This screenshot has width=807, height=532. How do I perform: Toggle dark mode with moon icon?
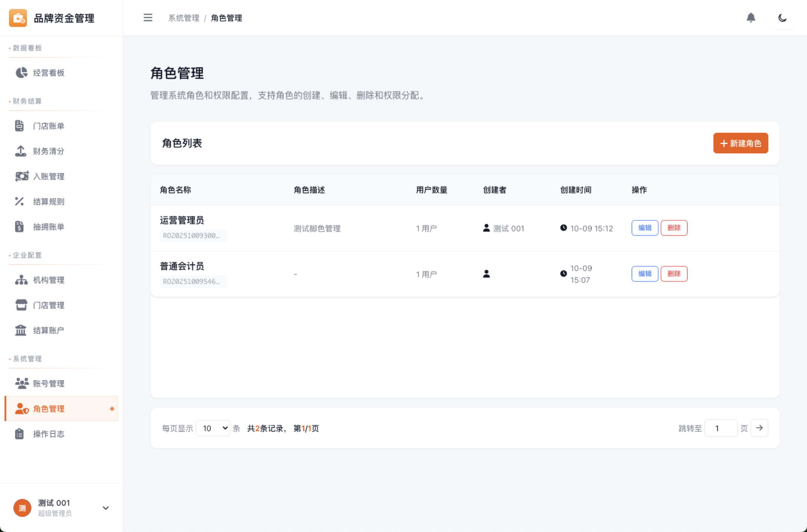[x=782, y=18]
